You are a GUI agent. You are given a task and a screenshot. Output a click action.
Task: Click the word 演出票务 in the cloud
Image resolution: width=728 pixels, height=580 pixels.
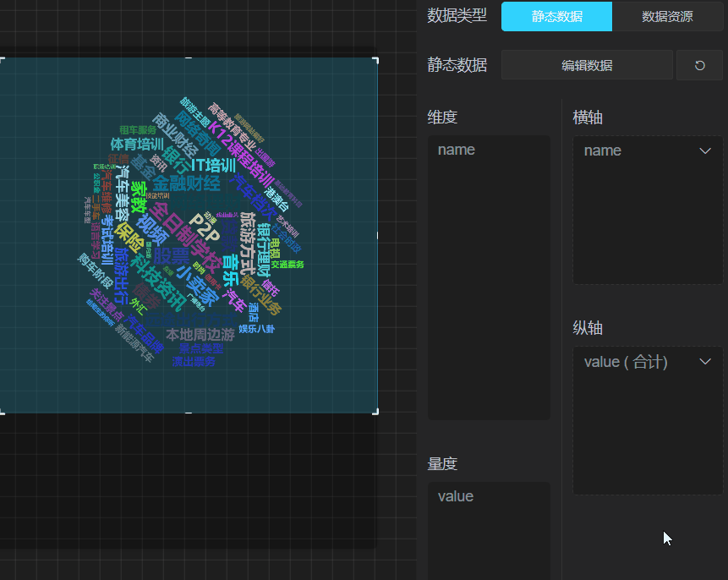point(194,361)
